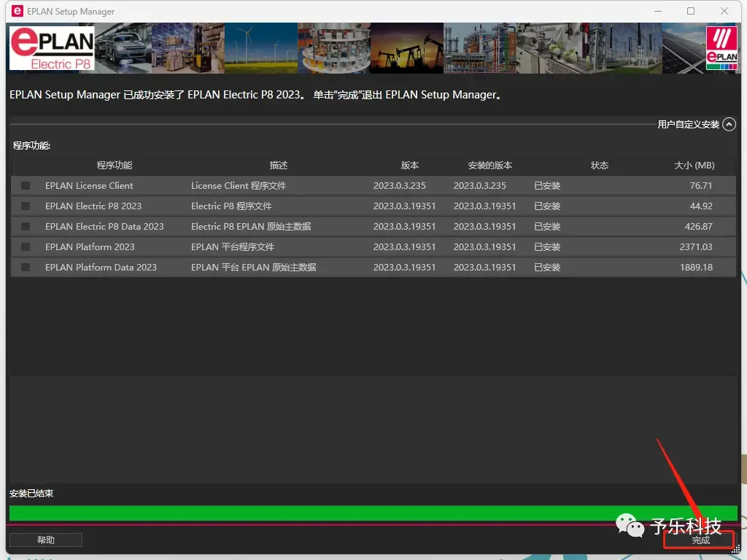Maximize the EPLAN Setup Manager window
The image size is (747, 560).
[x=691, y=11]
